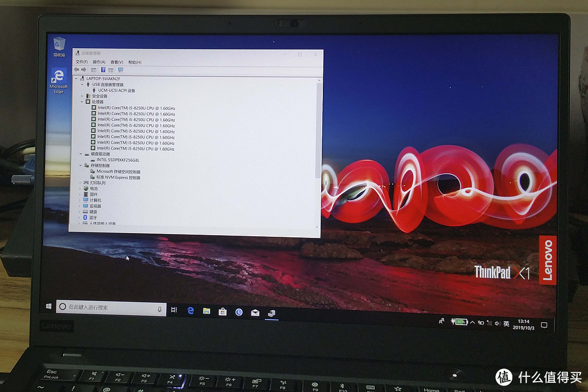Screen dimensions: 588x392
Task: Open File Explorer from the taskbar
Action: tap(207, 311)
